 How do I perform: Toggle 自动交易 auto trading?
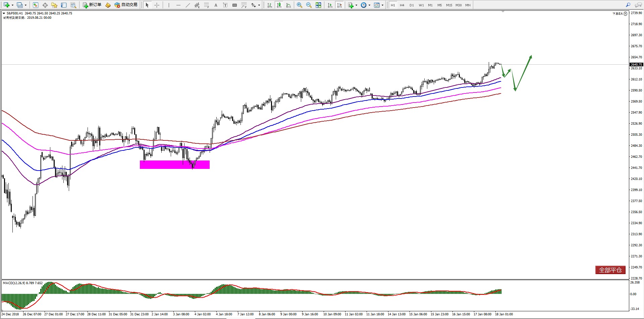tap(126, 5)
